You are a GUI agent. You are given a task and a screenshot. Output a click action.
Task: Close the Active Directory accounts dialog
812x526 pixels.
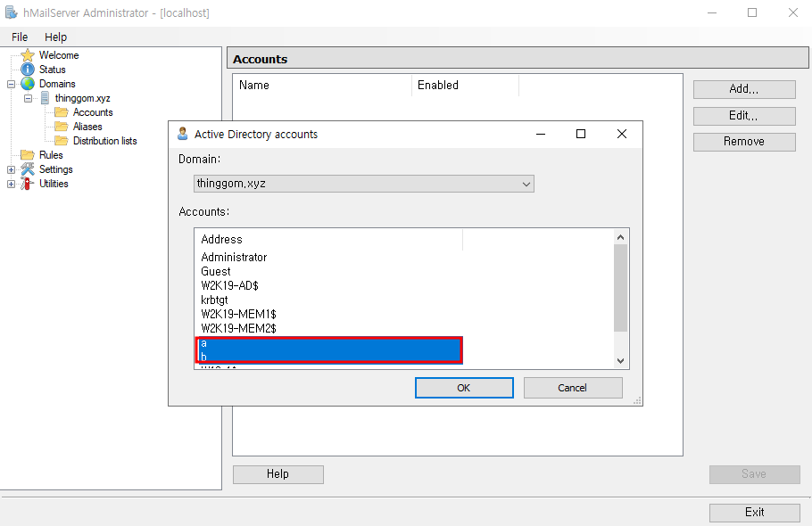[x=622, y=134]
